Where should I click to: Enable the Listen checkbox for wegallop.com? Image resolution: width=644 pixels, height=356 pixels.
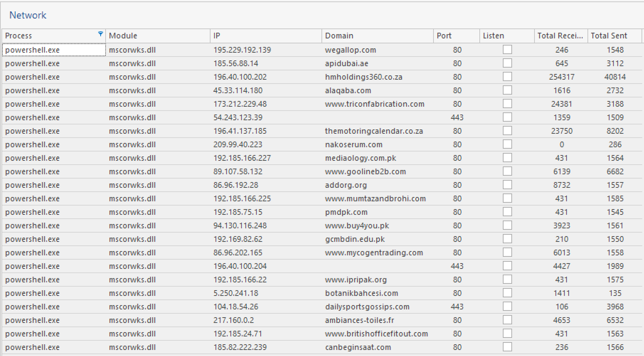[508, 50]
